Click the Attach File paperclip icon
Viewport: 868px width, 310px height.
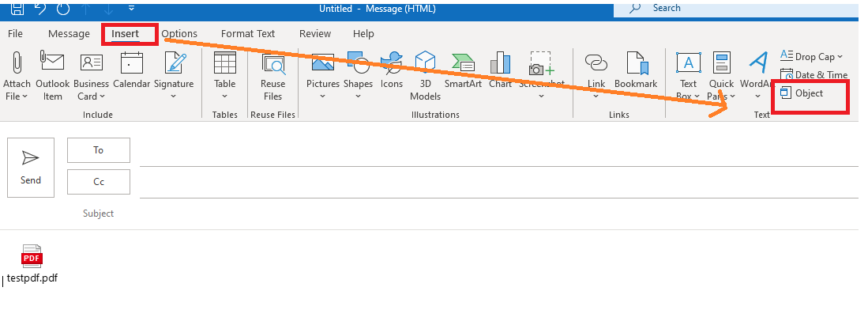click(17, 62)
